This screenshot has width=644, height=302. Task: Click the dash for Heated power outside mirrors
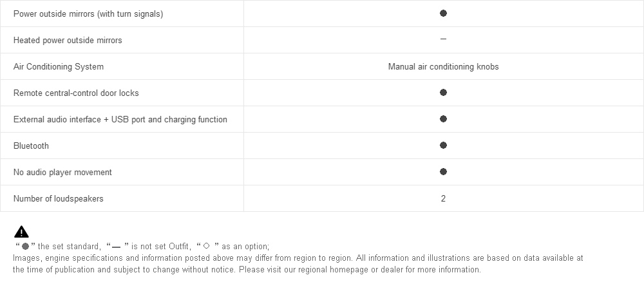[443, 39]
